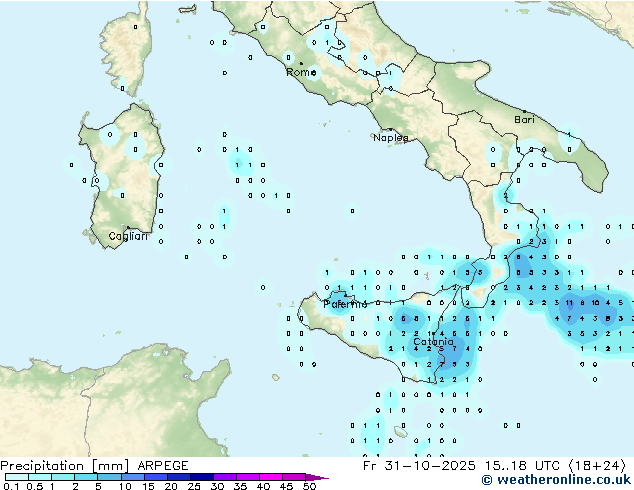Click legend tick value '0.5'

point(35,486)
